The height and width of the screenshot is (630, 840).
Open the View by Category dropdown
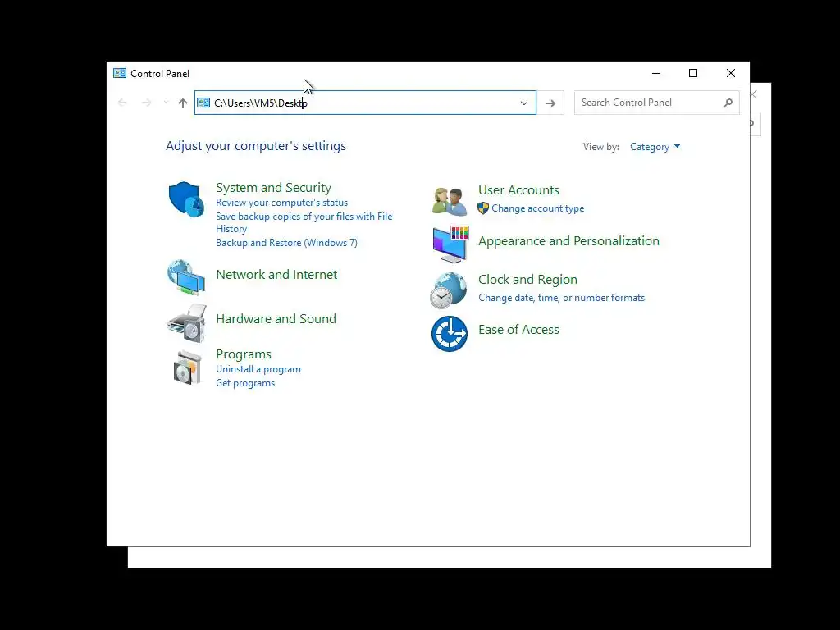pyautogui.click(x=655, y=147)
